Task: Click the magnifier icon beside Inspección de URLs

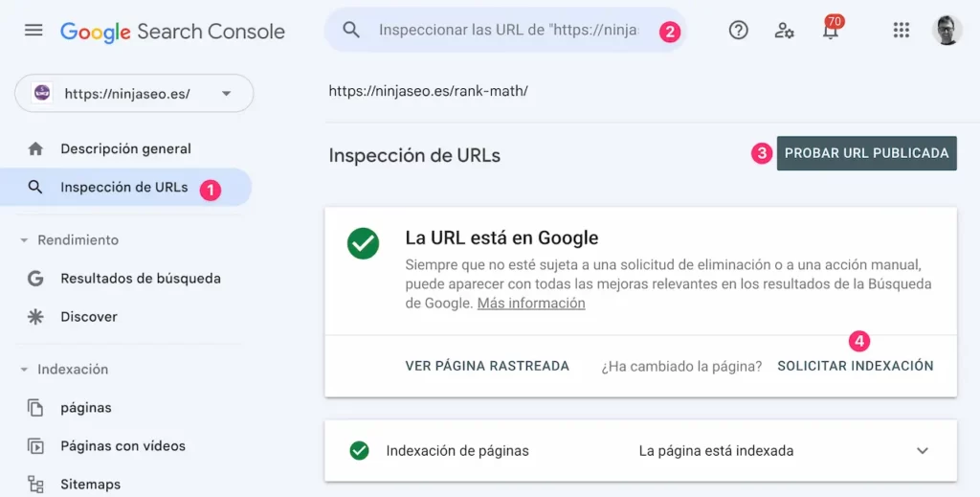Action: click(x=35, y=187)
